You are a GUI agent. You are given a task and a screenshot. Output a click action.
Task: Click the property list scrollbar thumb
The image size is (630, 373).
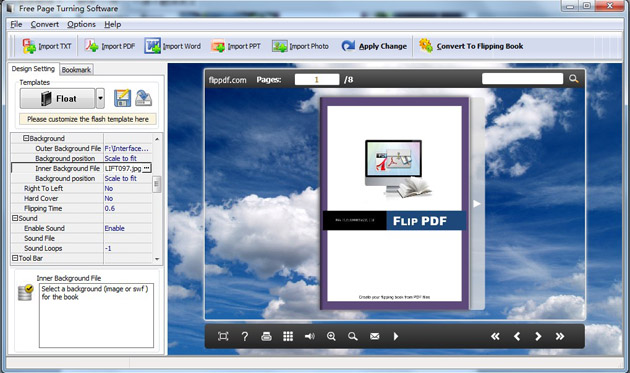157,184
